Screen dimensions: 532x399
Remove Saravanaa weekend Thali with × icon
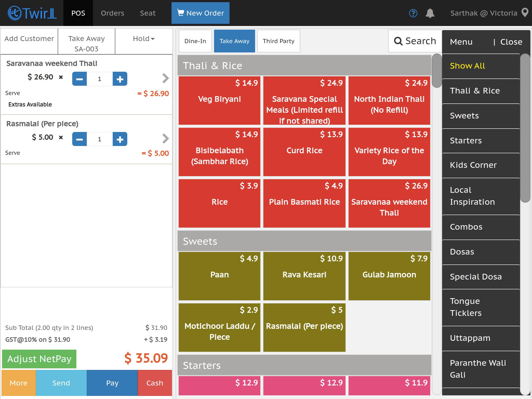(61, 77)
